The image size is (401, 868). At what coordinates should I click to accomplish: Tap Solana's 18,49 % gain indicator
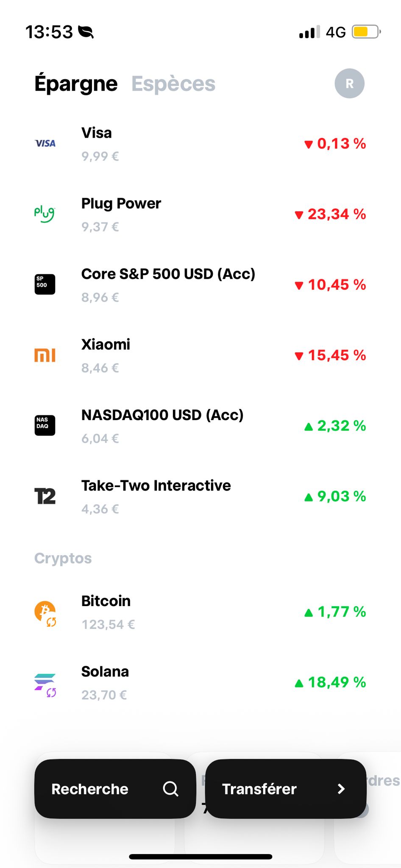click(x=330, y=682)
